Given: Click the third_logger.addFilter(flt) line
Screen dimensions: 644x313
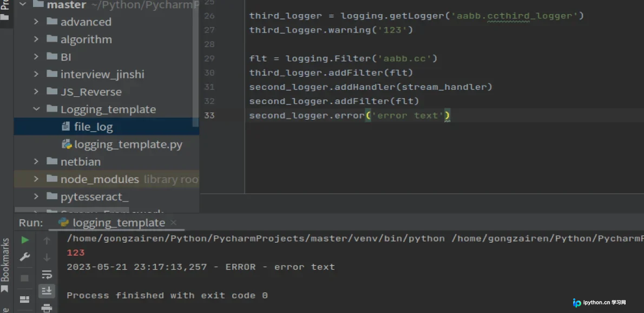Looking at the screenshot, I should (331, 73).
